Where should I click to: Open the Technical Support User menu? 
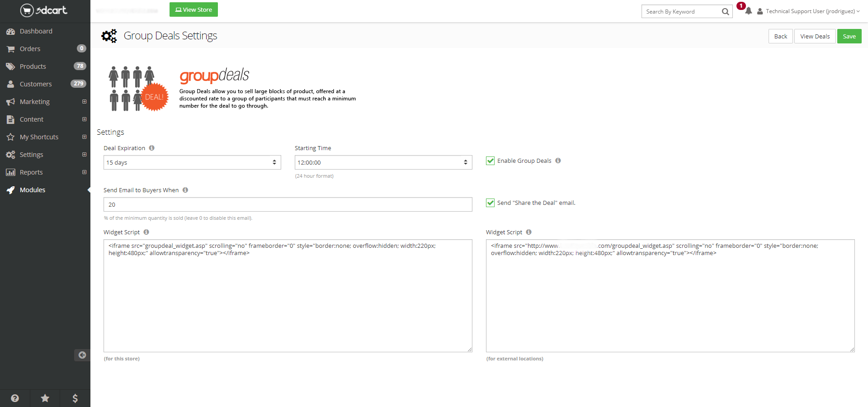click(809, 11)
